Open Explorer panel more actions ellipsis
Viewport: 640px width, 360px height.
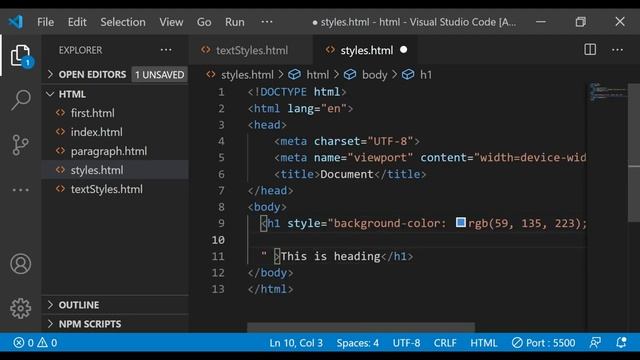tap(166, 50)
